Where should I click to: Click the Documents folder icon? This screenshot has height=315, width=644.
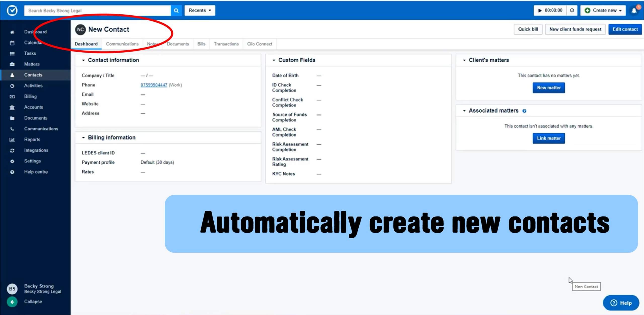coord(12,118)
